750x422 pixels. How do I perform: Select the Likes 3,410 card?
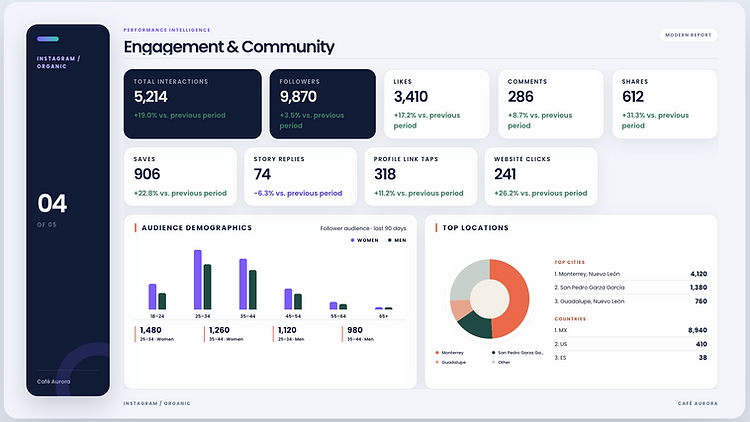(x=437, y=104)
